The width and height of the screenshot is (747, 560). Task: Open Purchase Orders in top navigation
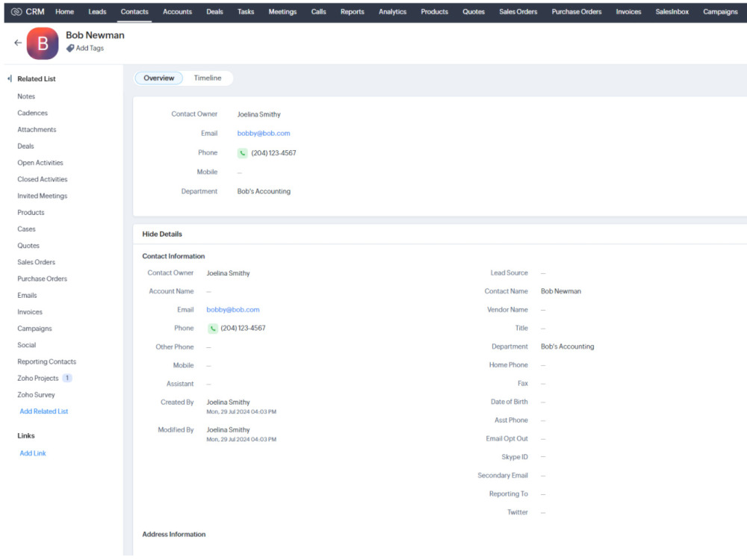[x=577, y=11]
